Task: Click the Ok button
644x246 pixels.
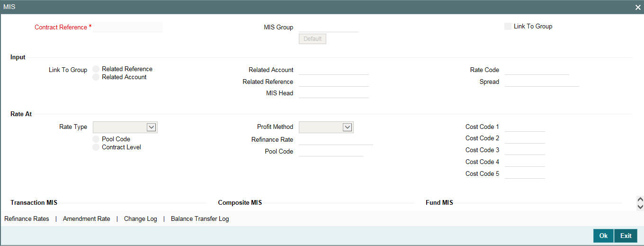Action: (603, 236)
